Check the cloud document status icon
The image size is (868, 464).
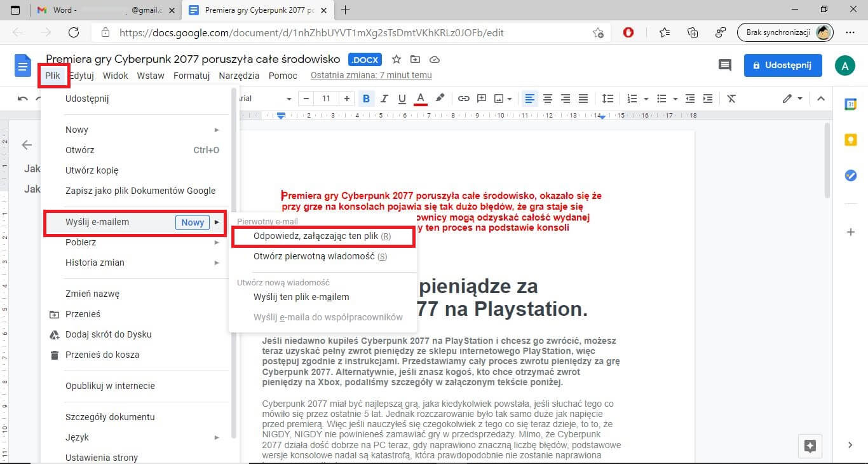(x=435, y=59)
